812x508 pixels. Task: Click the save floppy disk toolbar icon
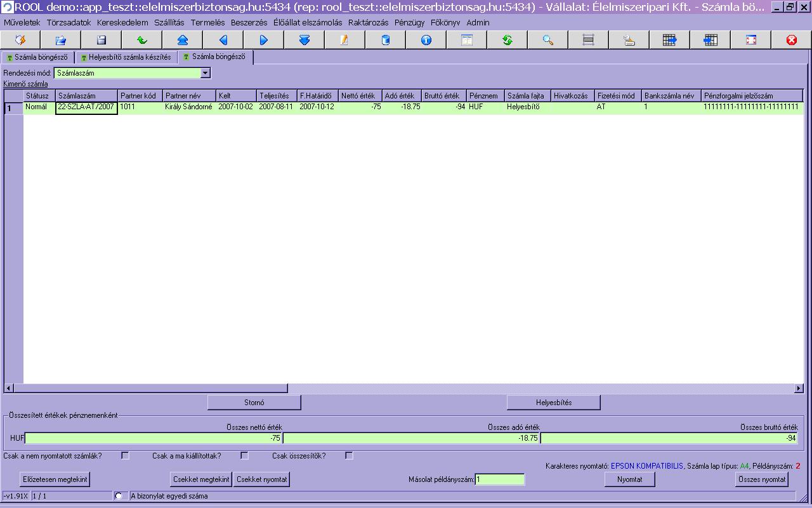[101, 40]
